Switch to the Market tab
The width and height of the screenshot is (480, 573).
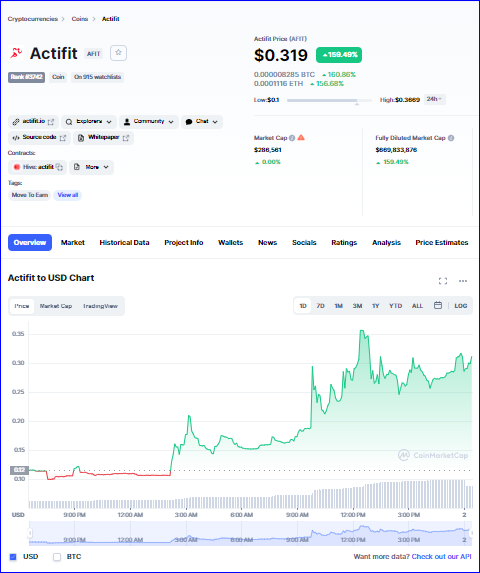(73, 243)
